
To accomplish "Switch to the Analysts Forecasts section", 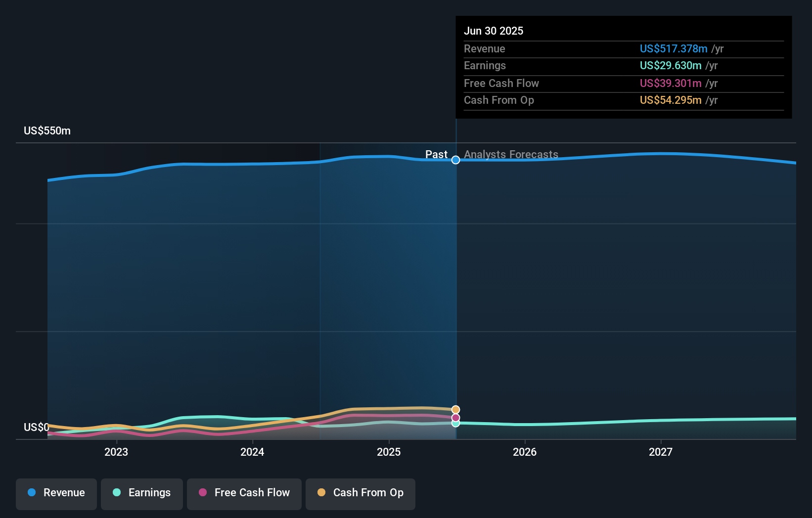I will [x=511, y=154].
